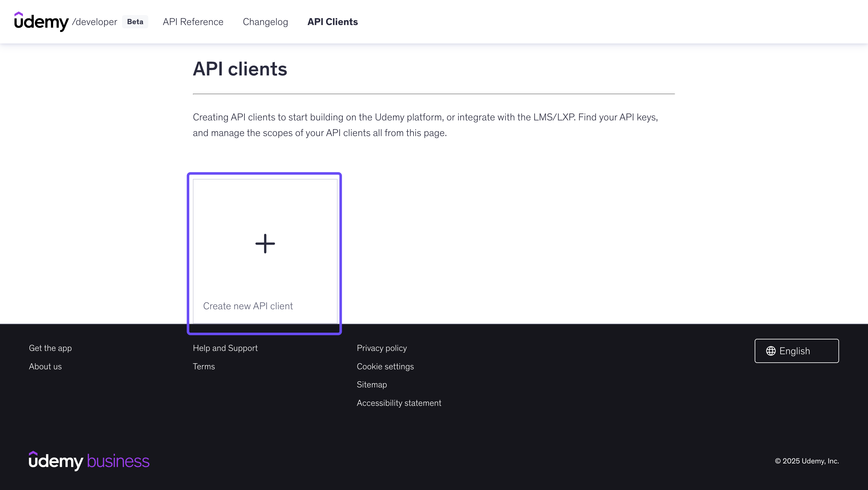The width and height of the screenshot is (868, 490).
Task: Click the Create new API client label
Action: pyautogui.click(x=248, y=306)
